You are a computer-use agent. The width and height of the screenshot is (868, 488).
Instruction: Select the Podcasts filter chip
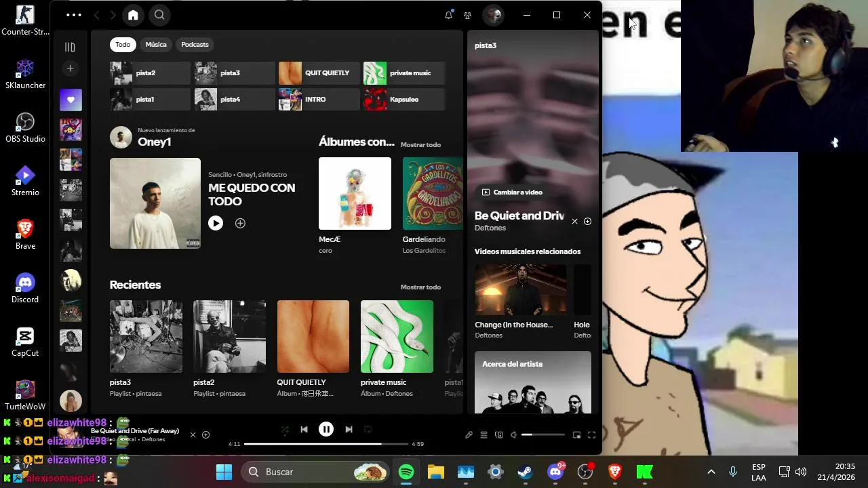(195, 45)
